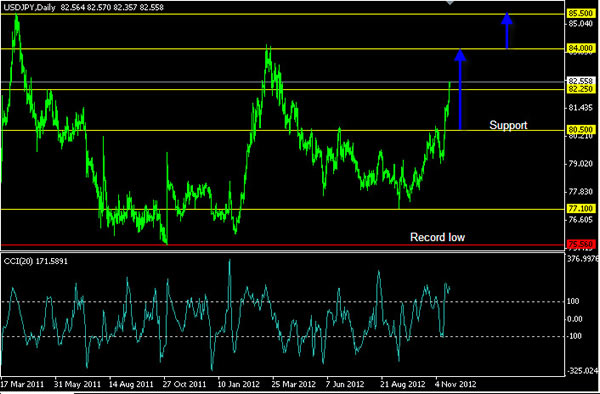Click the 17 Mar 2011 date label
600x394 pixels.
(x=22, y=384)
